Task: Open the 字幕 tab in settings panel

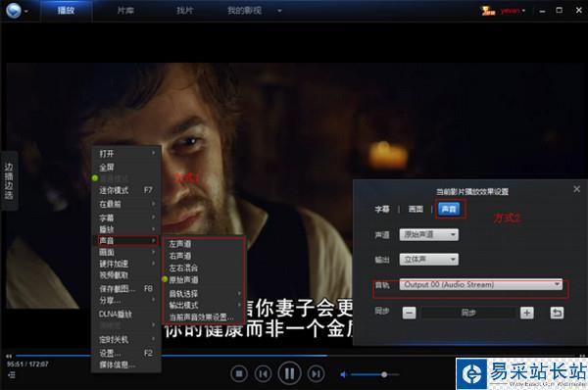Action: pos(382,210)
